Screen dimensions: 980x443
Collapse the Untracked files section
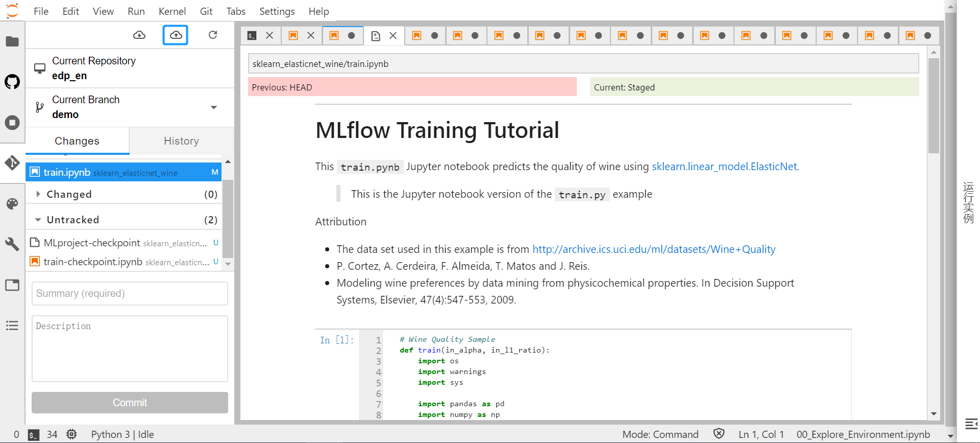point(38,220)
